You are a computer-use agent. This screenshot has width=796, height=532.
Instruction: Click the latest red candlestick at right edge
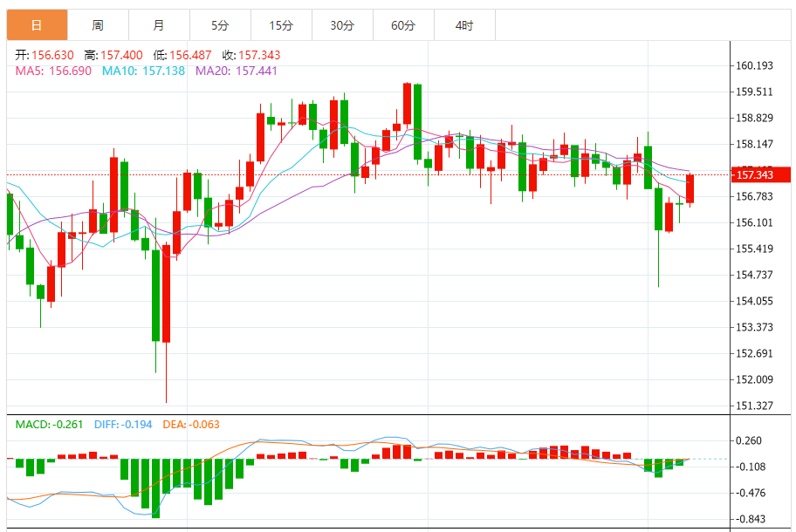tap(690, 188)
